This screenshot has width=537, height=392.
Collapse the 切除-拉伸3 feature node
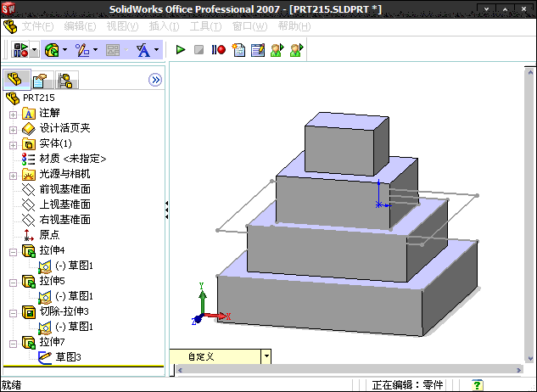13,314
